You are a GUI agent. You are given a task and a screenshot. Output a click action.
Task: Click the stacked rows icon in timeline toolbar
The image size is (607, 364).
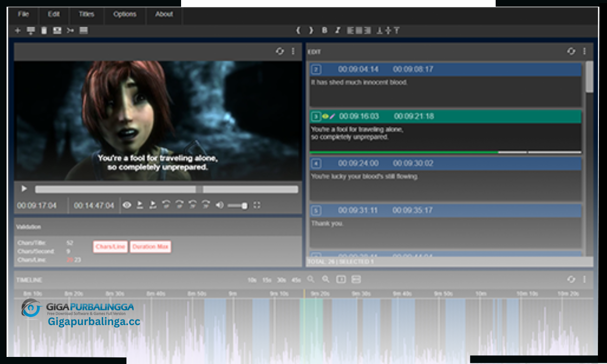[356, 279]
